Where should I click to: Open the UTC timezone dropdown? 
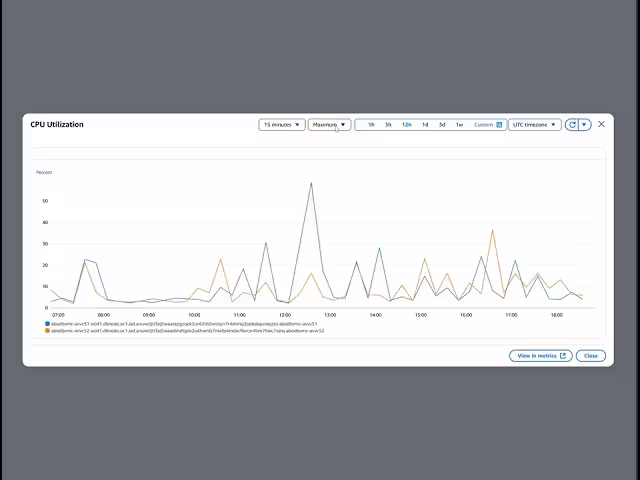534,124
